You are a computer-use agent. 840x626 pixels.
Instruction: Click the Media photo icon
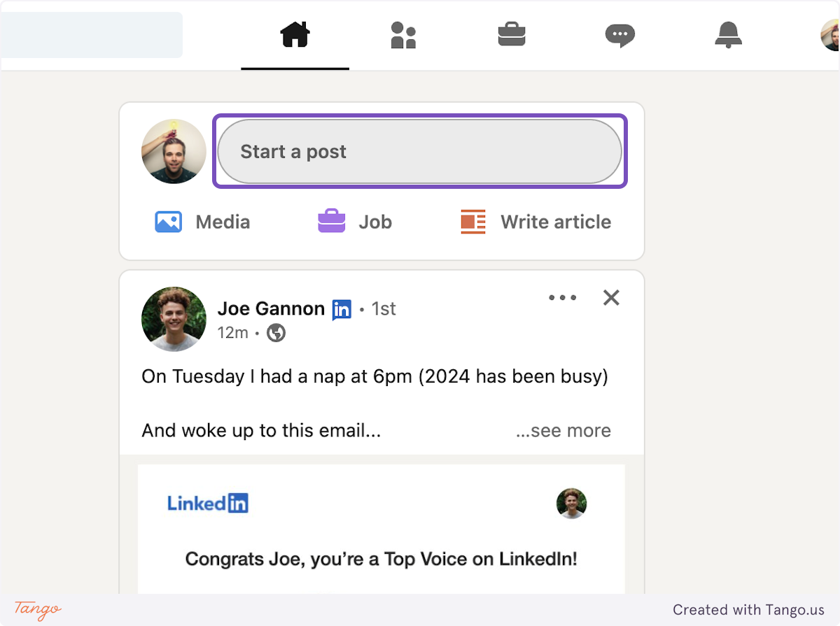pyautogui.click(x=169, y=222)
